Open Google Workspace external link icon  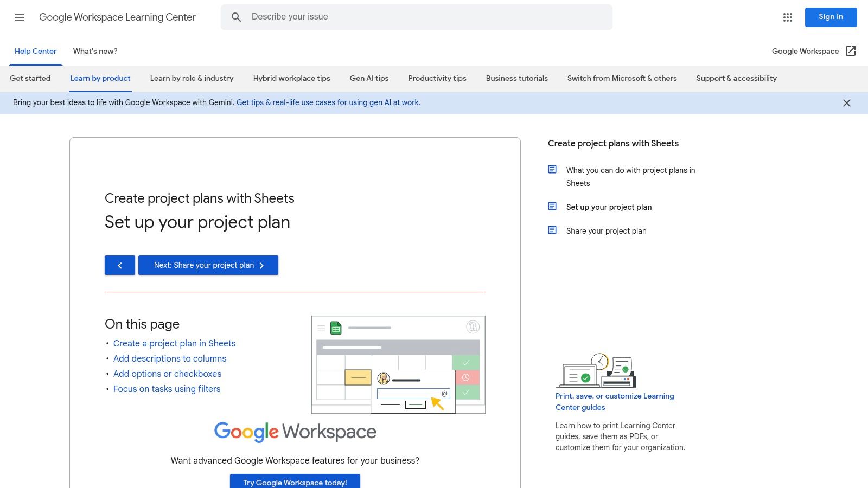pyautogui.click(x=851, y=51)
